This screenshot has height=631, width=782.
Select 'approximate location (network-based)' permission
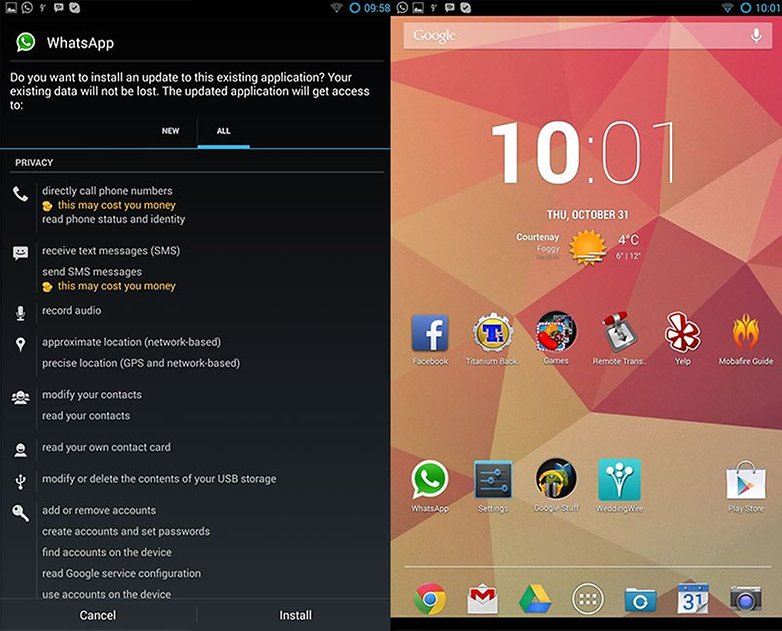(132, 342)
